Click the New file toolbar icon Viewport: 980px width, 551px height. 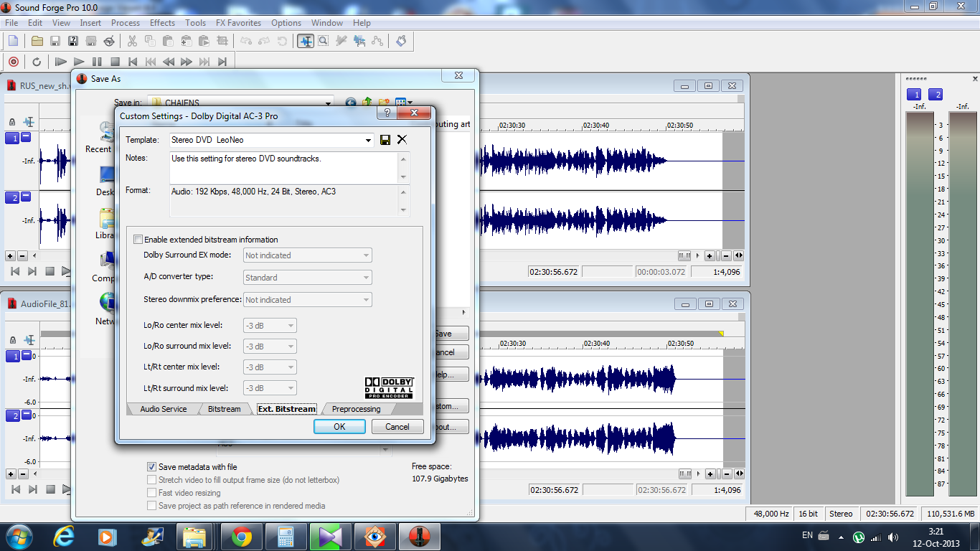click(13, 41)
